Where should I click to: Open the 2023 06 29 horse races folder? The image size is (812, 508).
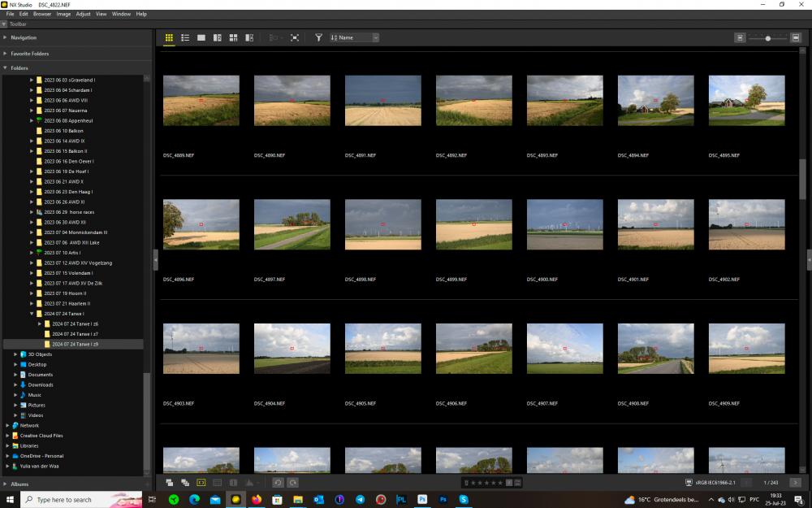[x=68, y=212]
